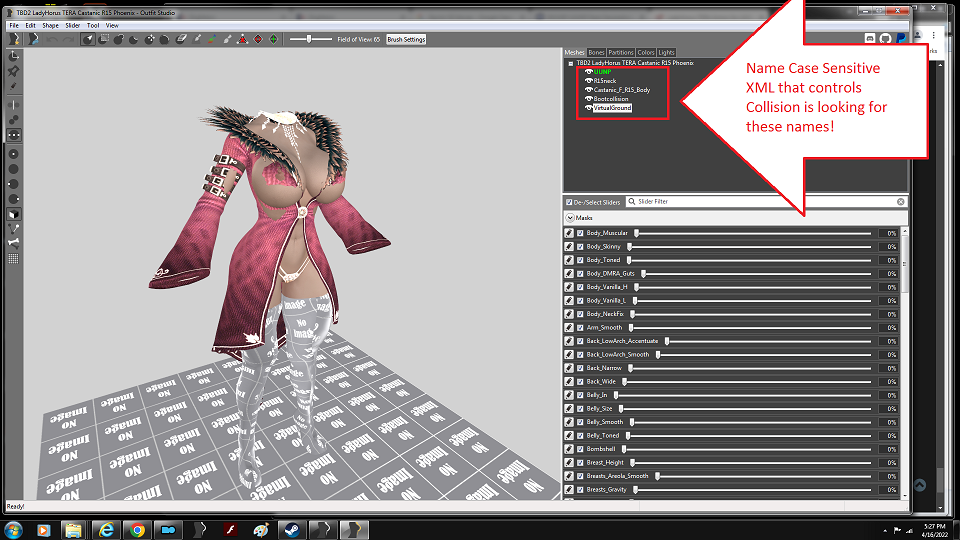Select the Mask brush tool icon
The height and width of the screenshot is (540, 960).
(x=104, y=39)
